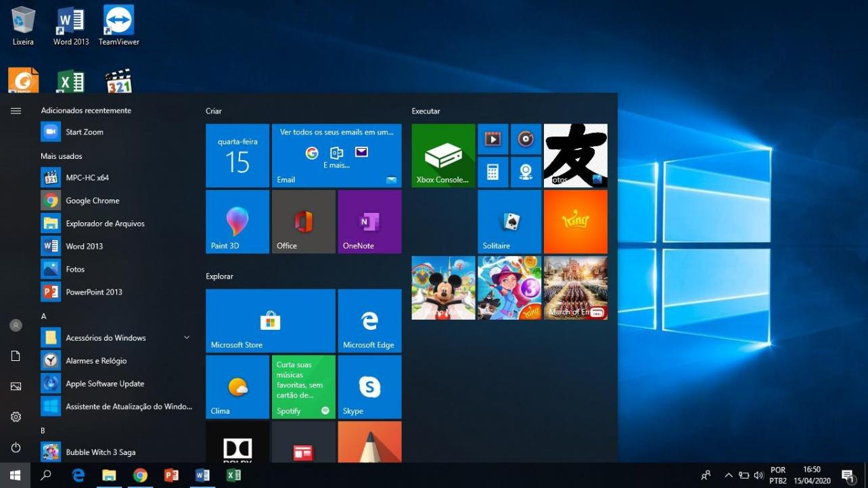
Task: Open the Office tile
Action: click(304, 222)
